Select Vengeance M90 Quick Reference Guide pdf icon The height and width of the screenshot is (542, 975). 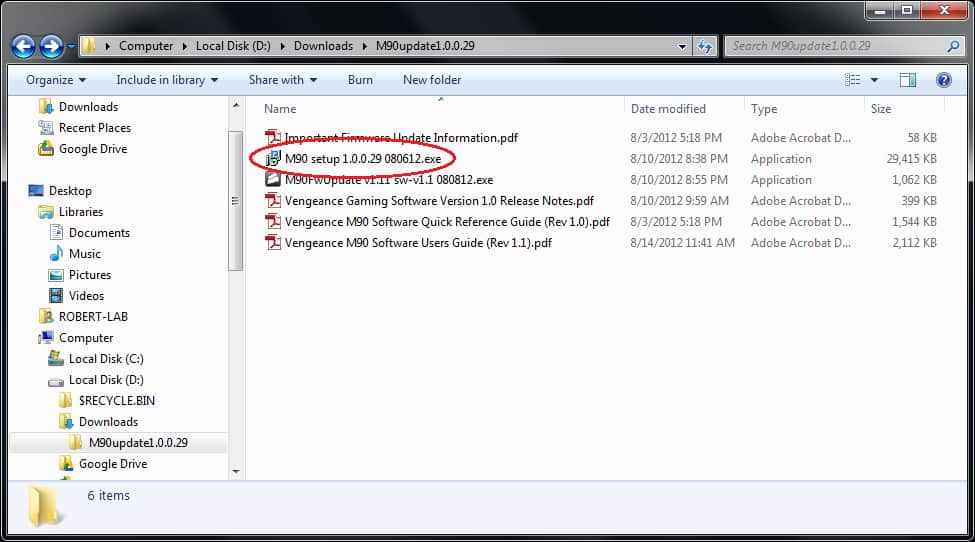pos(272,222)
